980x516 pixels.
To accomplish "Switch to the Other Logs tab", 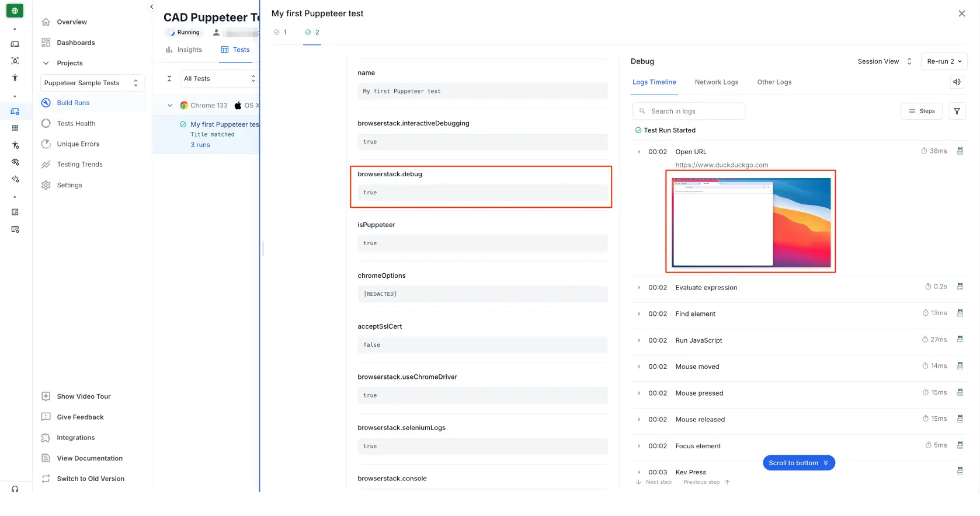I will [774, 82].
